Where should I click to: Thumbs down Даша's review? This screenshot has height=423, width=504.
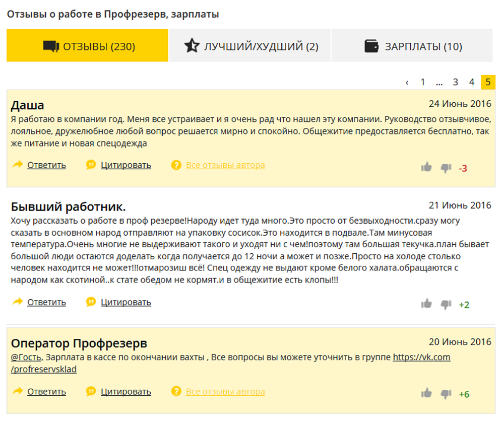[446, 168]
